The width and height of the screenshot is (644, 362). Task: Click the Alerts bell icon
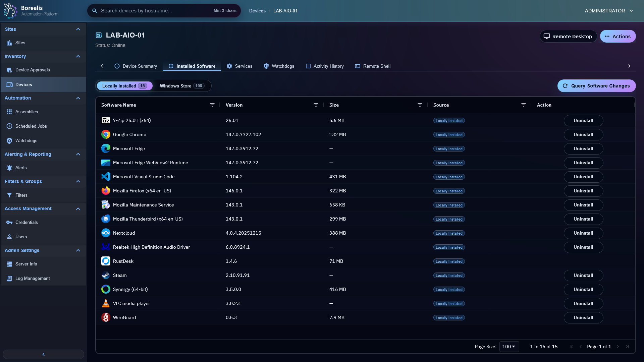[9, 168]
